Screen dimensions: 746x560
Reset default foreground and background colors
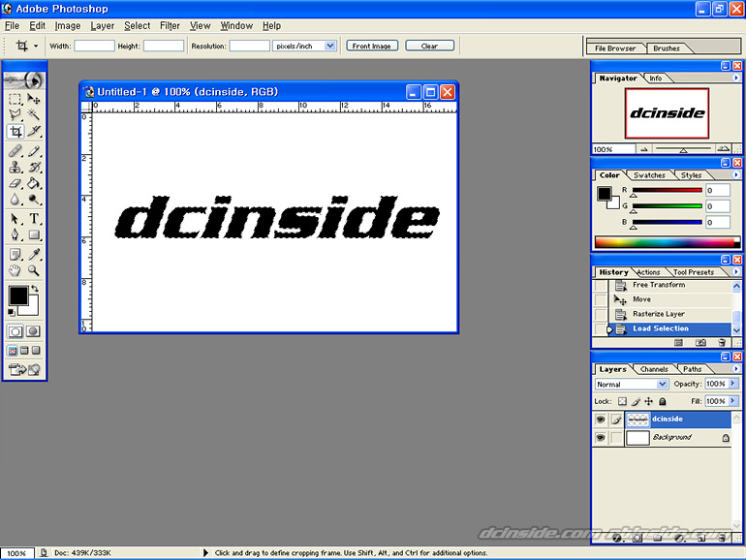pos(12,312)
